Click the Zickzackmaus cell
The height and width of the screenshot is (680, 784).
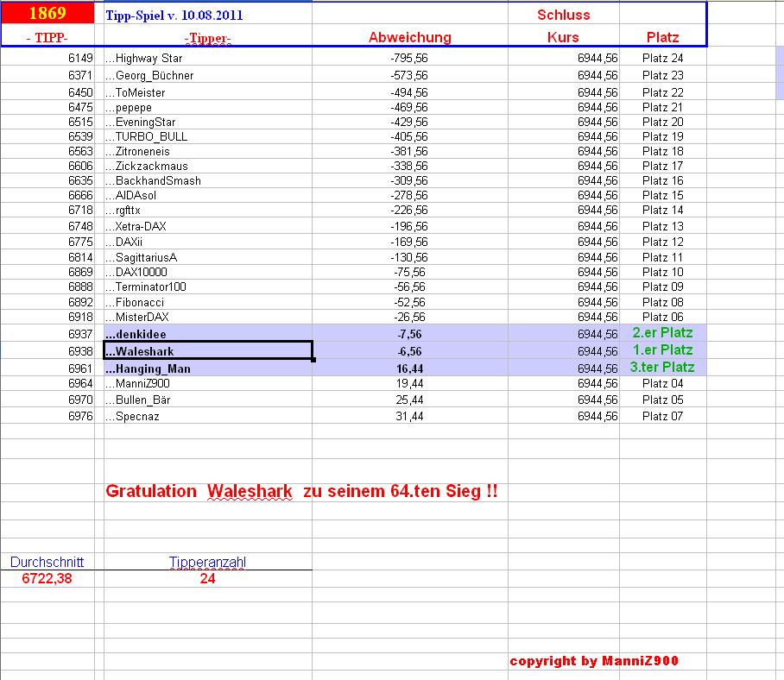point(207,166)
